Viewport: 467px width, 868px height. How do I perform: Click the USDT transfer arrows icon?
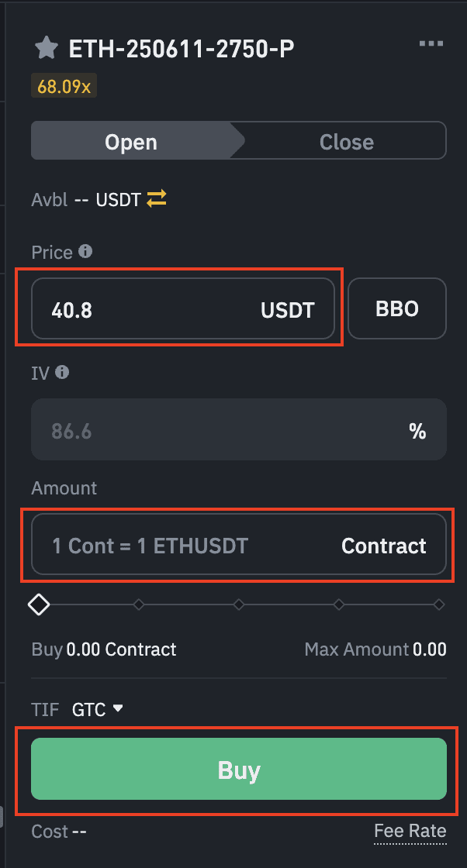pos(157,200)
